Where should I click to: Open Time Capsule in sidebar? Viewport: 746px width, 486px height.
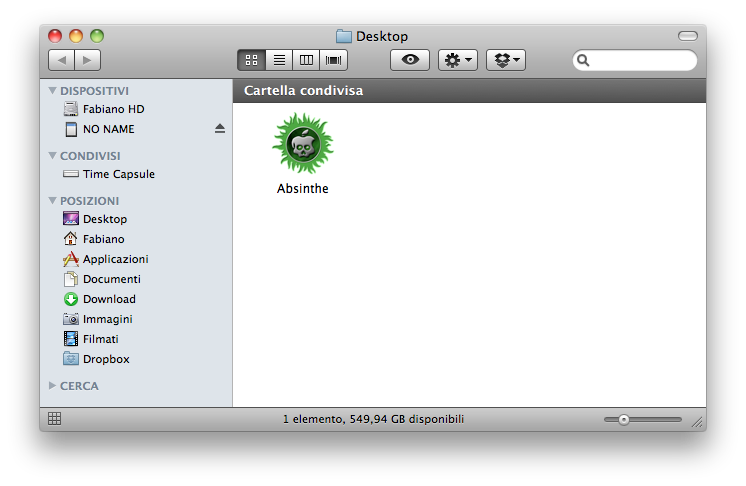tap(118, 174)
